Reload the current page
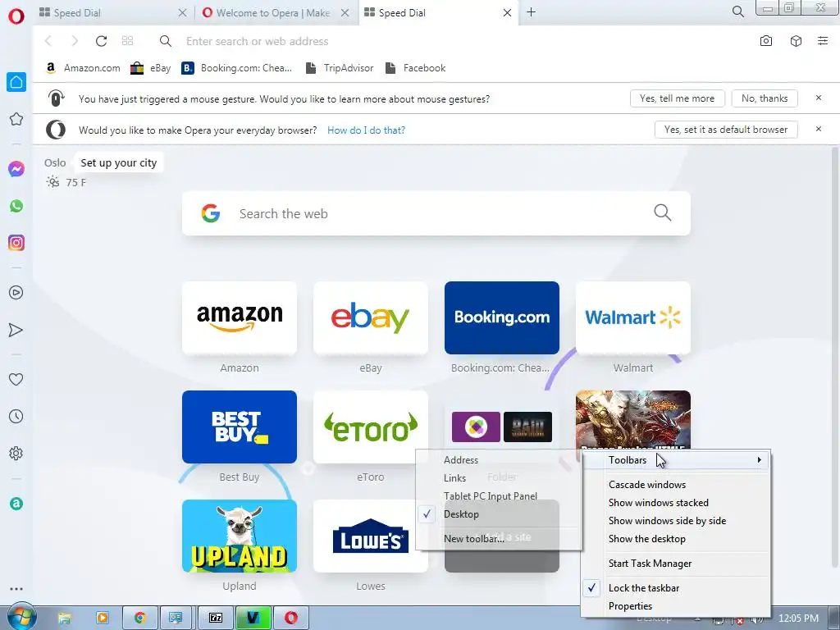The height and width of the screenshot is (630, 840). click(x=101, y=41)
